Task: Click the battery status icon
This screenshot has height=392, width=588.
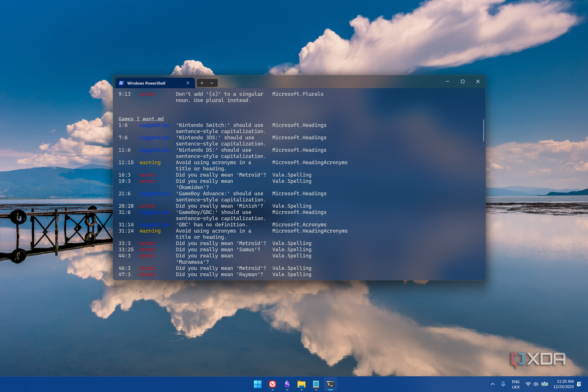Action: click(x=545, y=384)
